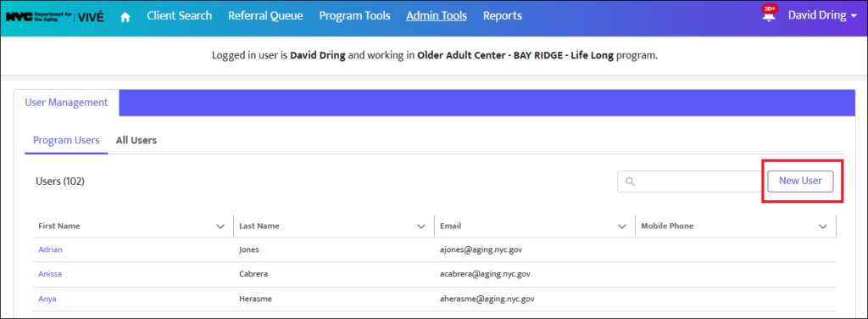Screen dimensions: 868x319
Task: Switch to Program Users tab
Action: 66,140
